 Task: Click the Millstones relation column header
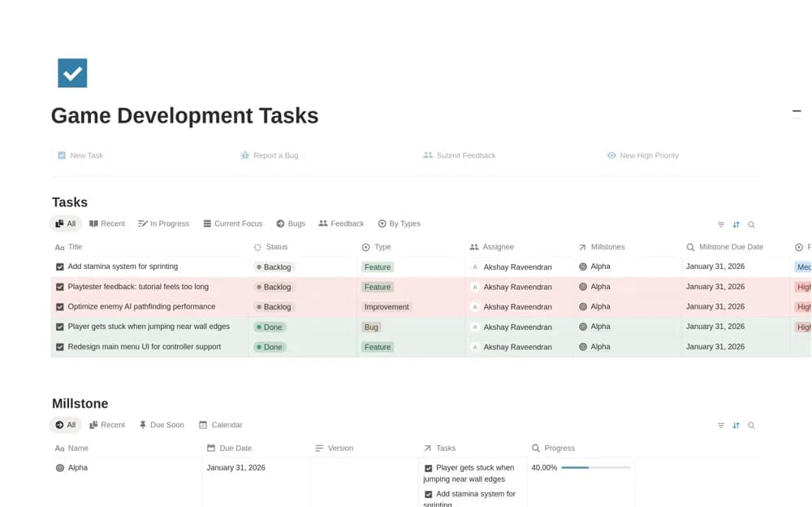(x=602, y=247)
